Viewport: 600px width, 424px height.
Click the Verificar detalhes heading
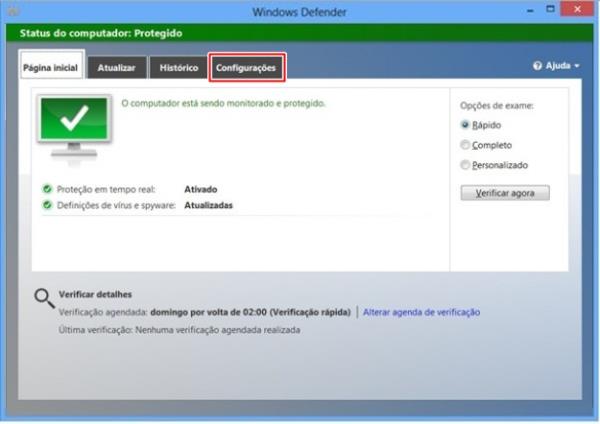(95, 294)
